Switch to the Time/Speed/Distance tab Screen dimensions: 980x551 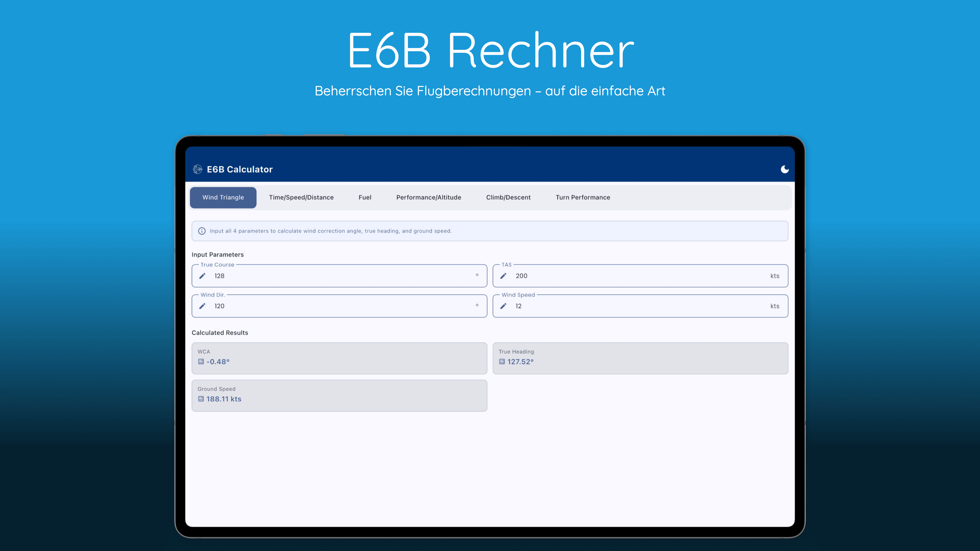coord(301,197)
